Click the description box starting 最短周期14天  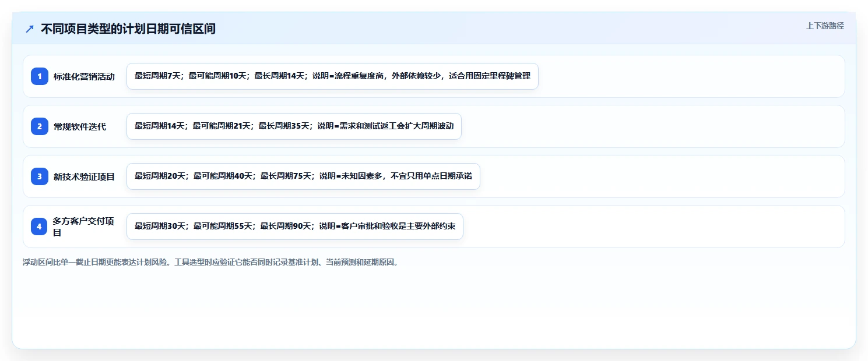[294, 126]
